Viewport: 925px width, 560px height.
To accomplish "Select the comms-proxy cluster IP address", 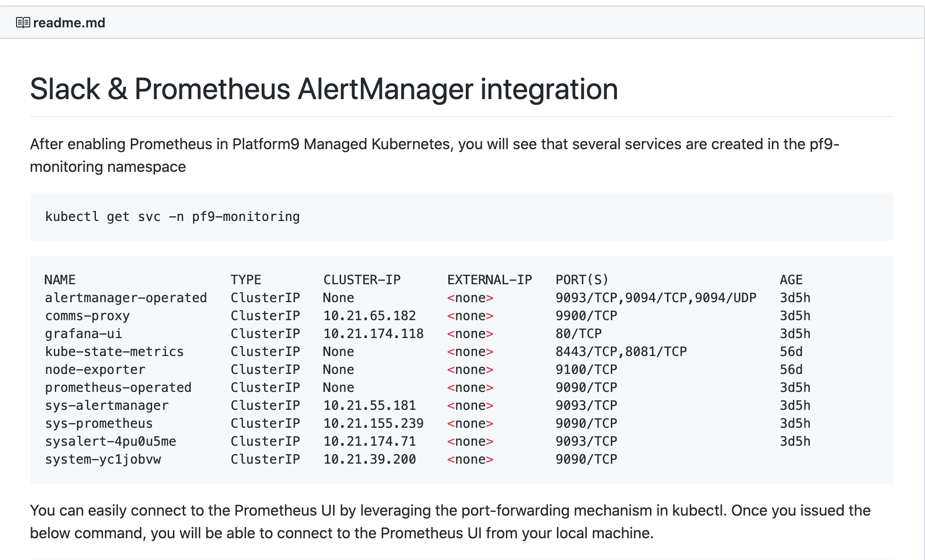I will coord(370,315).
